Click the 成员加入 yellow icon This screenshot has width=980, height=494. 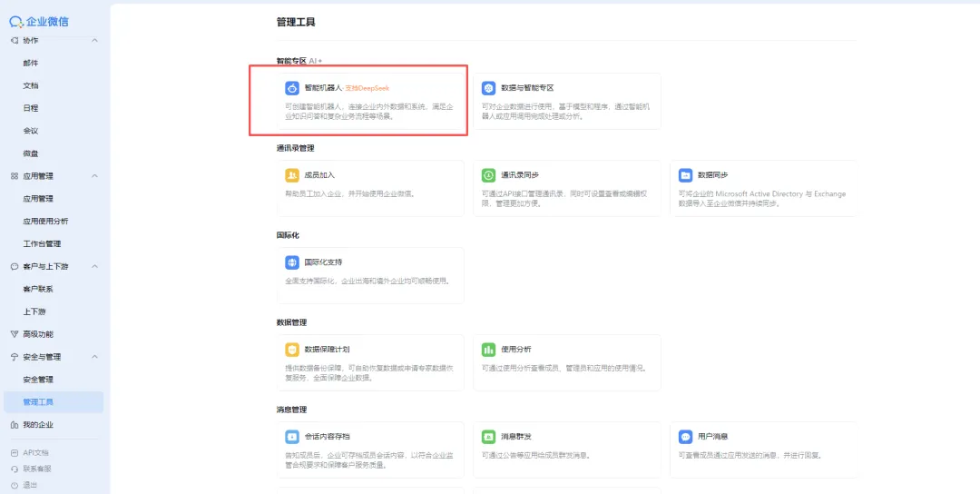(x=292, y=175)
